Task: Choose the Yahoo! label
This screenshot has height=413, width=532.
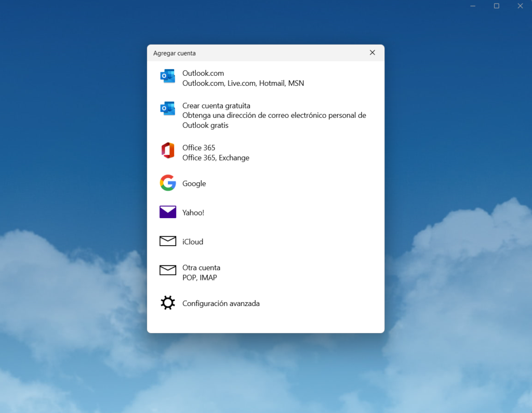Action: [x=193, y=213]
